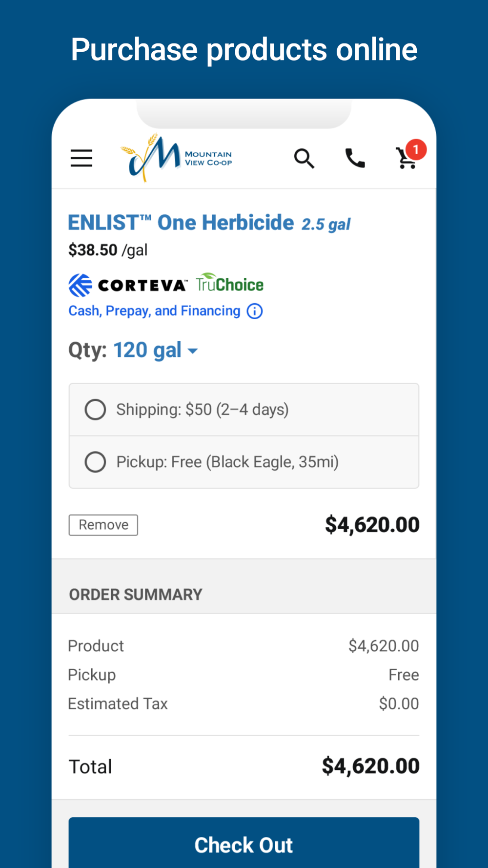Click the Total amount $4,620.00
488x868 pixels.
[371, 766]
